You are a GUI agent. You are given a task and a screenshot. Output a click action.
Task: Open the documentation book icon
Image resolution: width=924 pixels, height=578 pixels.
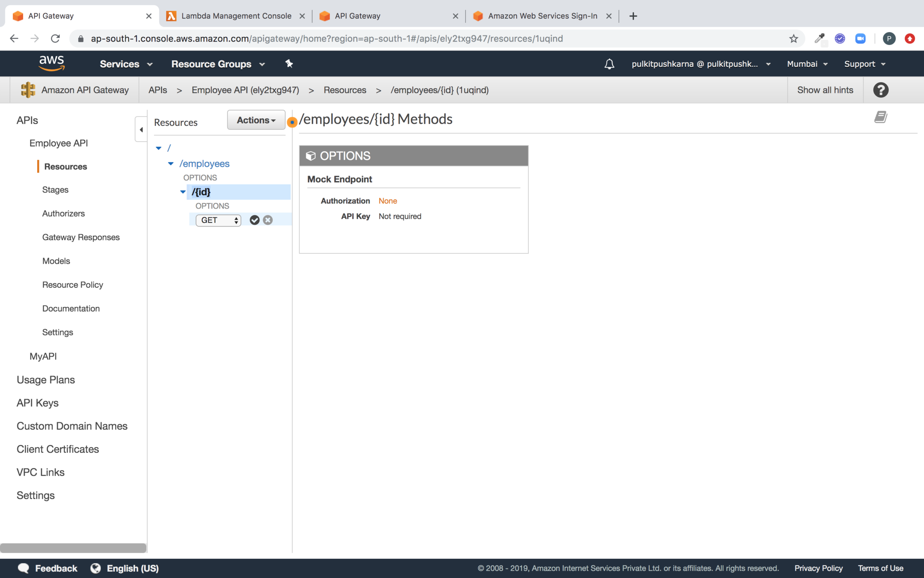point(880,117)
